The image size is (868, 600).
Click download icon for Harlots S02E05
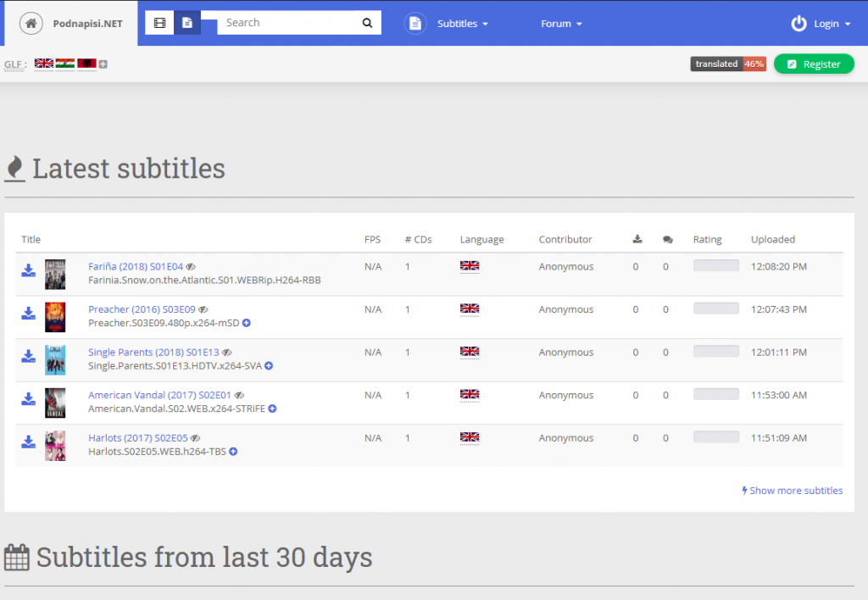(x=29, y=442)
